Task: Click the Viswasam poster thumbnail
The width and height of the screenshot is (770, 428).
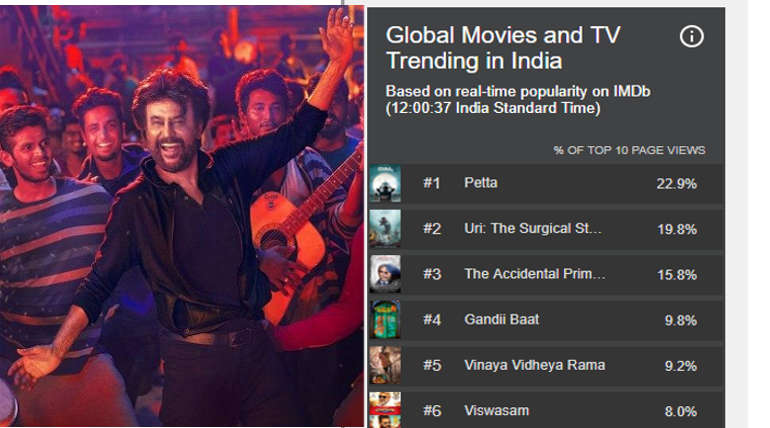Action: [385, 408]
